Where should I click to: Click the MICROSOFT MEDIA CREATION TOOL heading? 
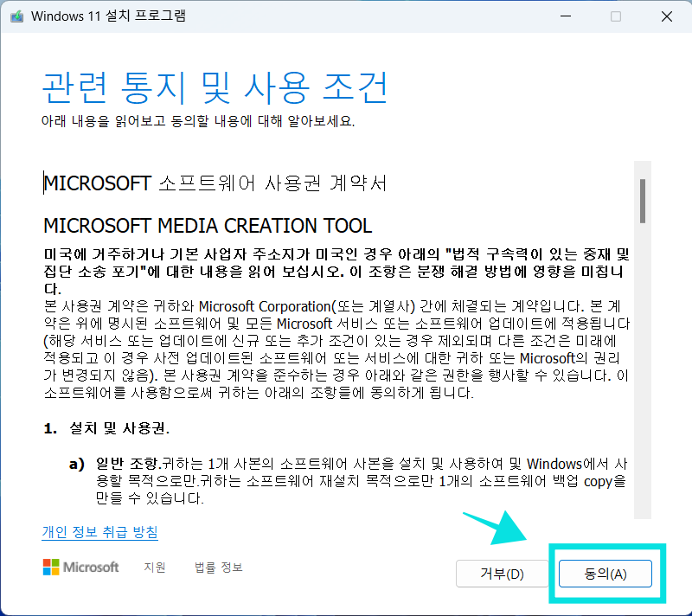(208, 226)
